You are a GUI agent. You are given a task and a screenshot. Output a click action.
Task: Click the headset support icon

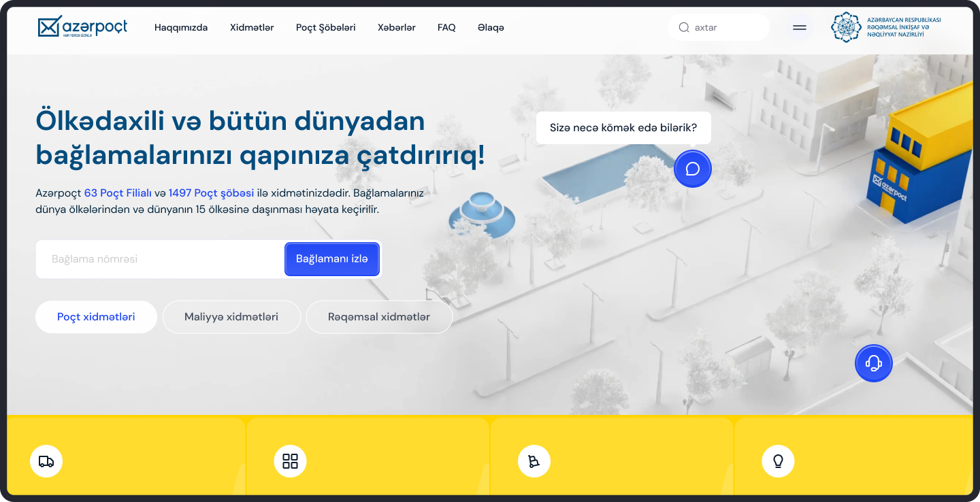tap(874, 363)
